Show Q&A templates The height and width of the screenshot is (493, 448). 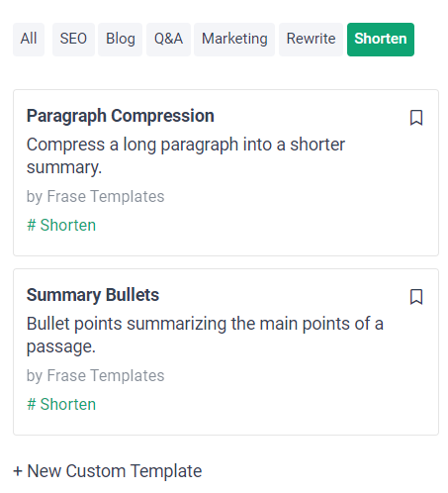point(168,40)
